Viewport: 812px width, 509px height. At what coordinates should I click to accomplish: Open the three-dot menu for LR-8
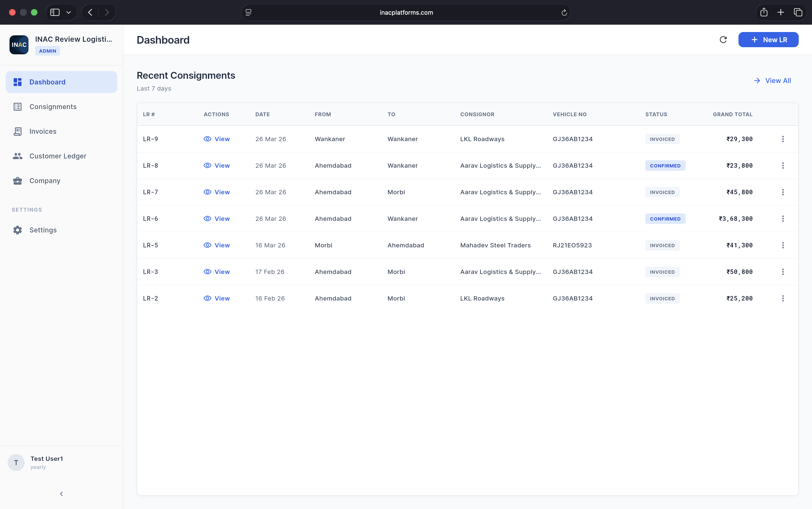(783, 165)
